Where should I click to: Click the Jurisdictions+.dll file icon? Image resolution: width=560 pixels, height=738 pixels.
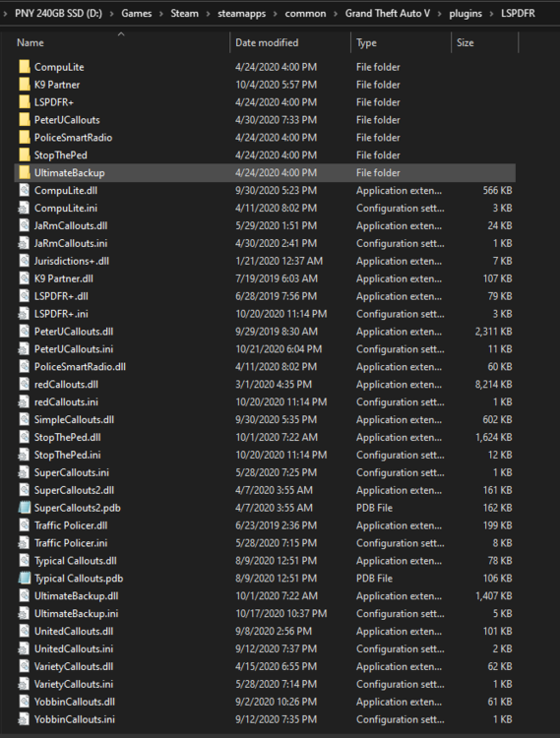click(25, 261)
